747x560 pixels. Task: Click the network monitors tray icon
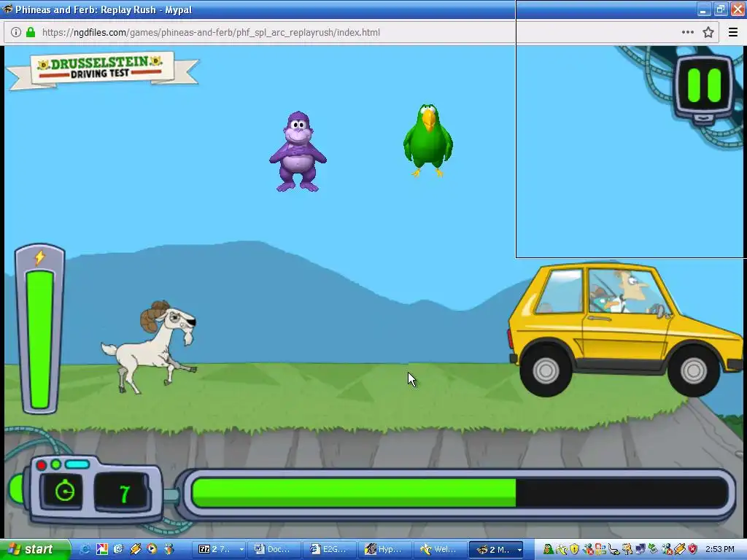tap(640, 549)
